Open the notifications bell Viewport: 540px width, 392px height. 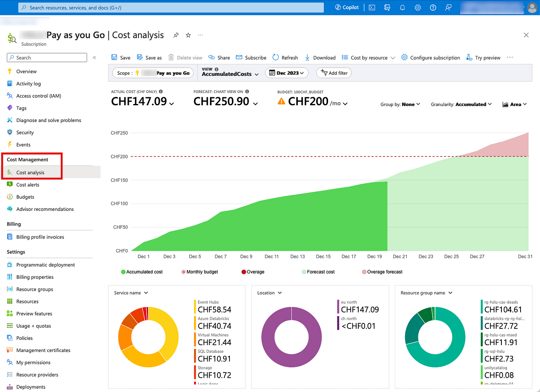402,7
